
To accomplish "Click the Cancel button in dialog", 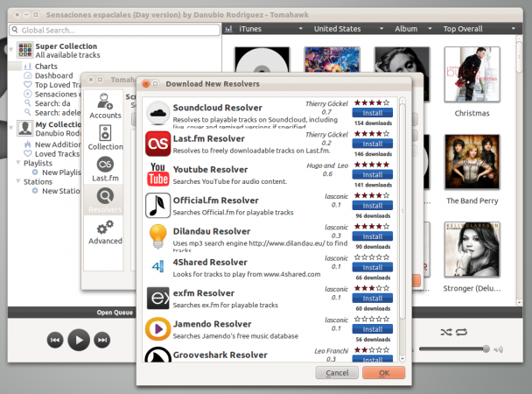I will (337, 373).
